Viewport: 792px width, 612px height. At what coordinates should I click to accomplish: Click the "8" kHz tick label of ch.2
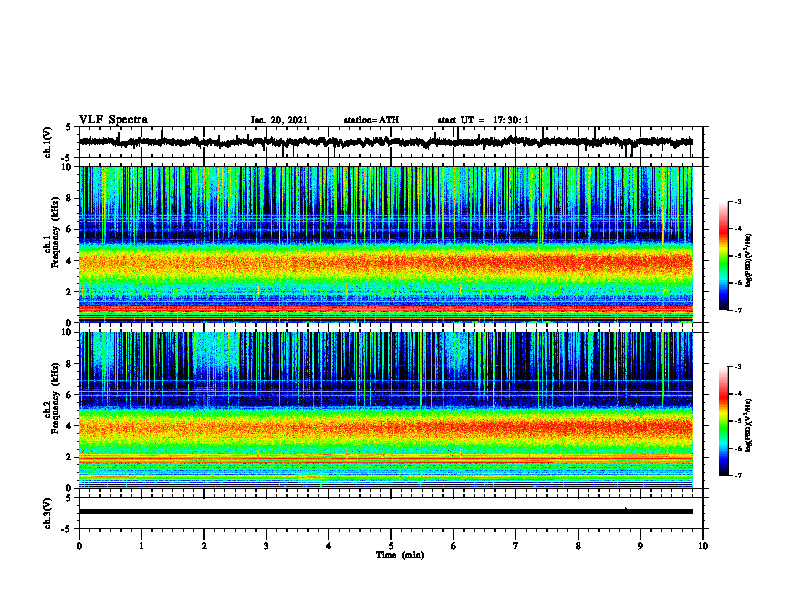pyautogui.click(x=70, y=364)
